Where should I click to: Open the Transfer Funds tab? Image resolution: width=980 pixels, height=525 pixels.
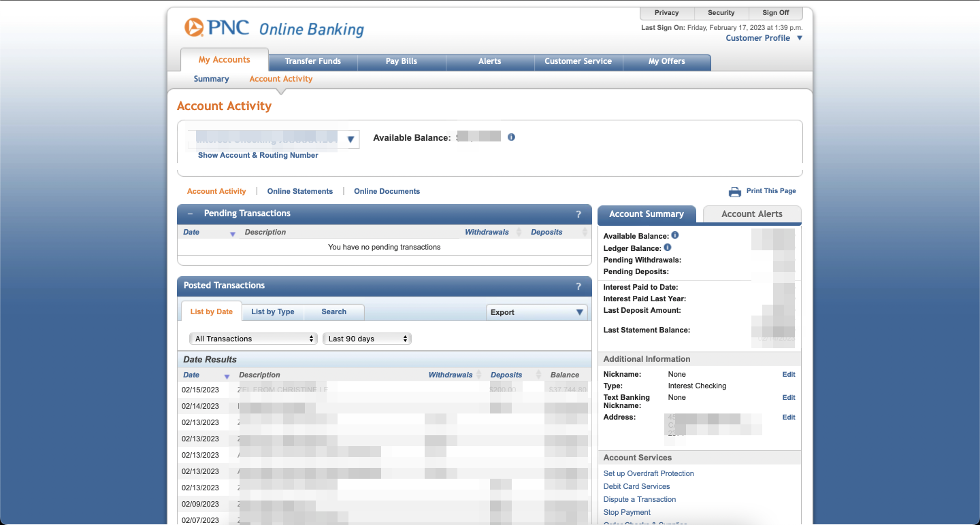[313, 61]
